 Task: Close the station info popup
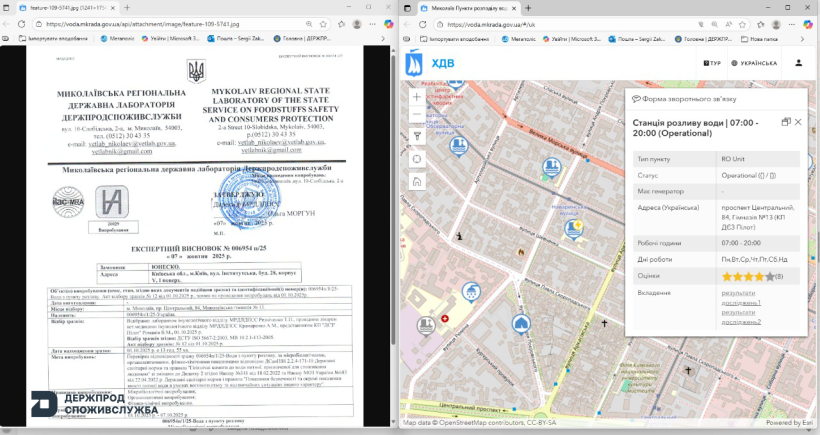(x=798, y=121)
